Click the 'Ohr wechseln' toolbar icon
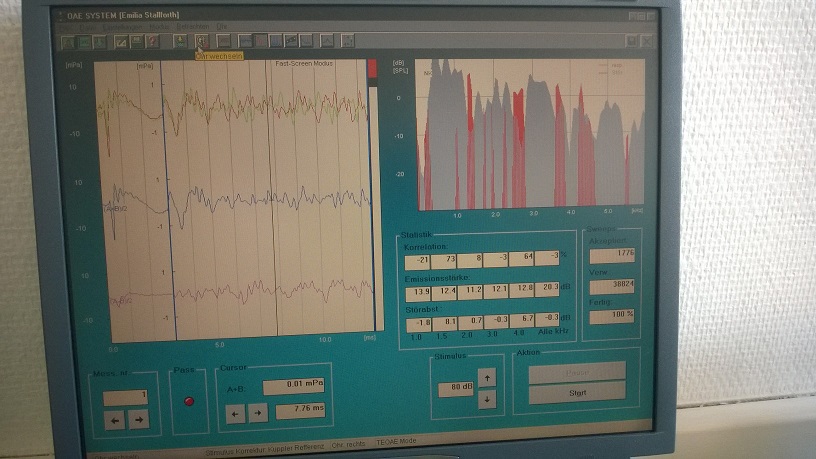Screen dimensions: 816x459 [200, 41]
